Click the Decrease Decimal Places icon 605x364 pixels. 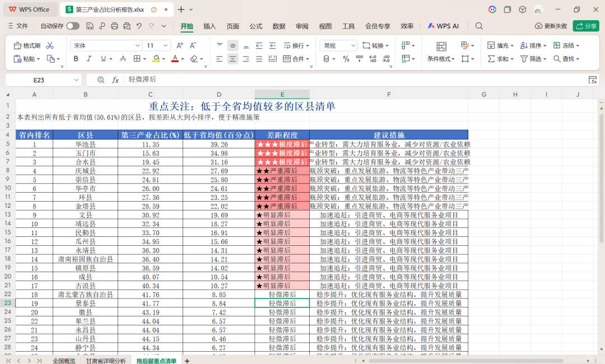coord(386,59)
